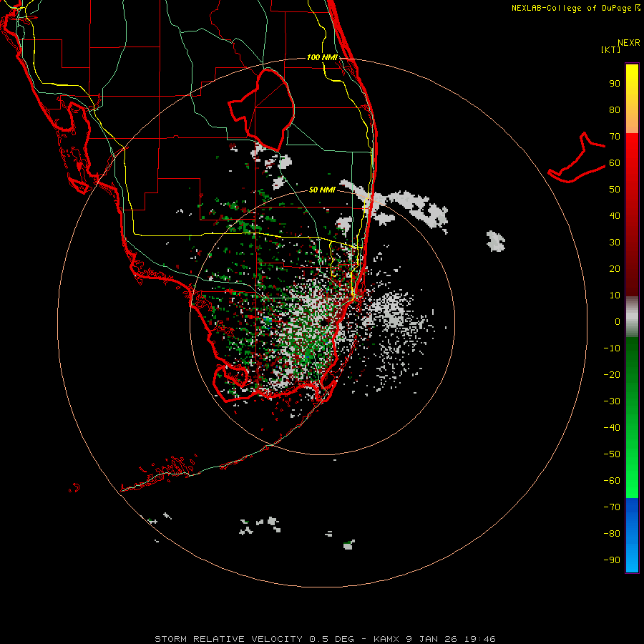
Task: Click the NEXLAB-College of DuPage header text
Action: click(x=576, y=8)
